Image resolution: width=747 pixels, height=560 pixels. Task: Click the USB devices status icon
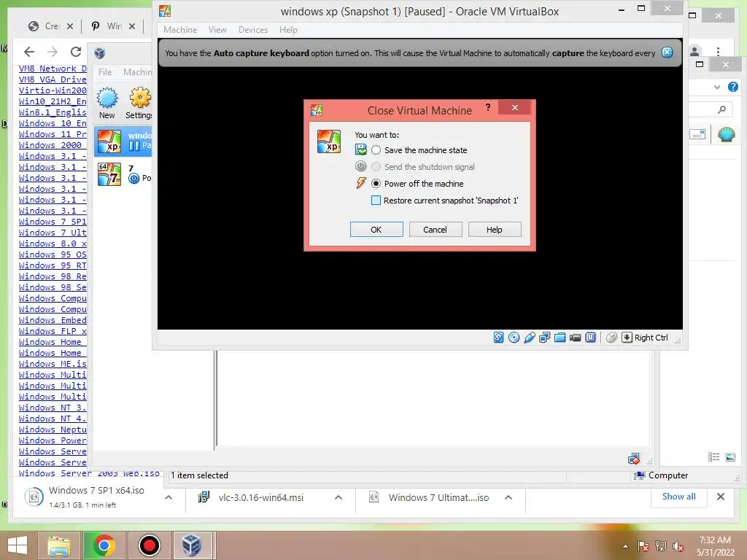[x=530, y=338]
